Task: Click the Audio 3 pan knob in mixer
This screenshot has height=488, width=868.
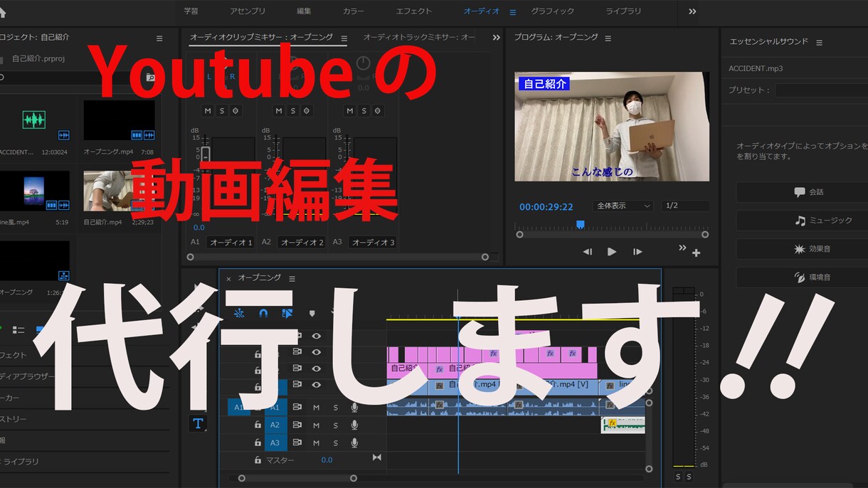Action: click(364, 64)
